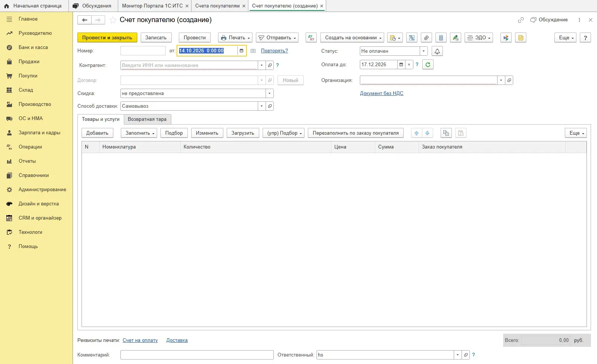Expand the Способ доставки dropdown list
597x364 pixels.
[262, 106]
